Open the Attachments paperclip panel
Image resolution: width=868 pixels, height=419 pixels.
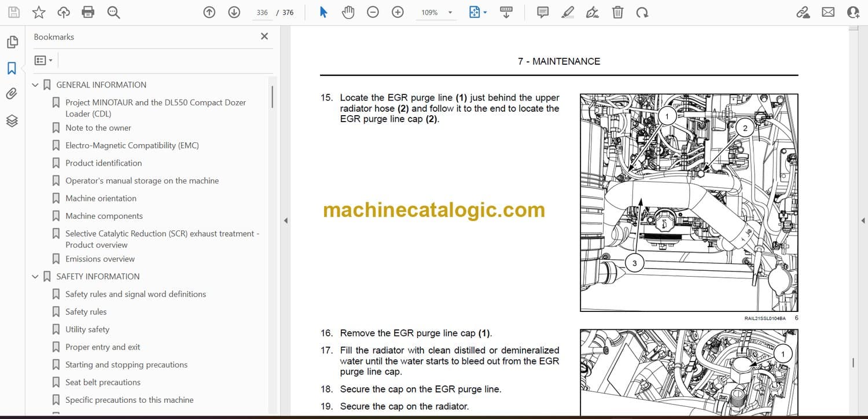(12, 94)
